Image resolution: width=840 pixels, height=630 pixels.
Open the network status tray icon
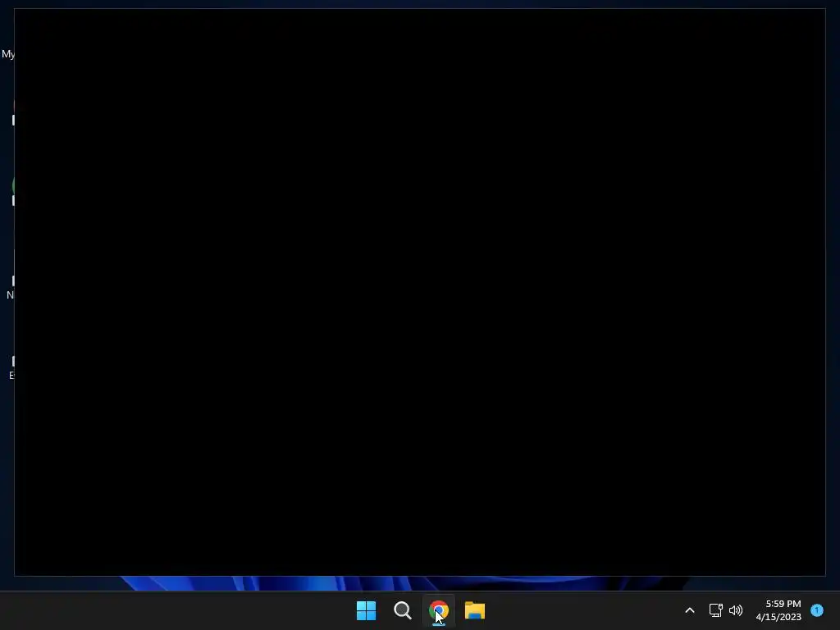click(715, 610)
